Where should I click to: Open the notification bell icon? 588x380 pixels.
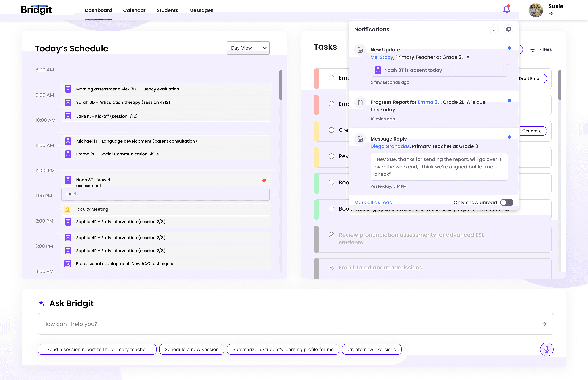click(x=506, y=9)
